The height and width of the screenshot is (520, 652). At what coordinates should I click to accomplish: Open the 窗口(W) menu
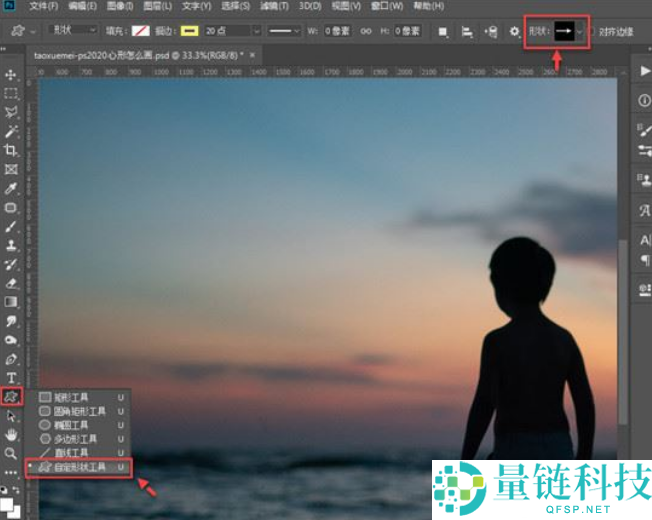pos(388,6)
